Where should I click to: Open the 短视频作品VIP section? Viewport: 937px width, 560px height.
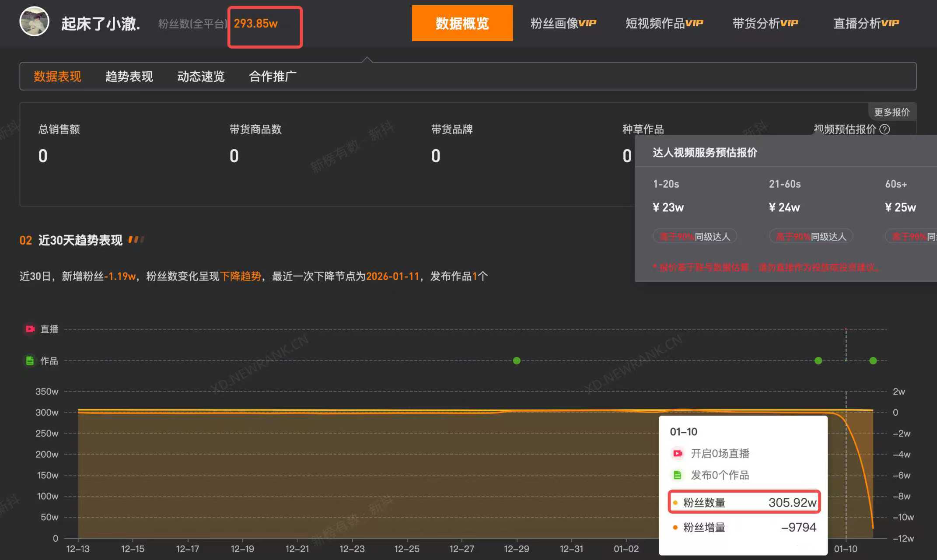point(665,23)
